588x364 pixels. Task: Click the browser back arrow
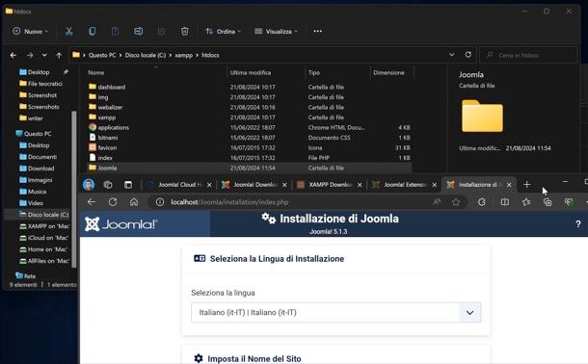pyautogui.click(x=92, y=202)
